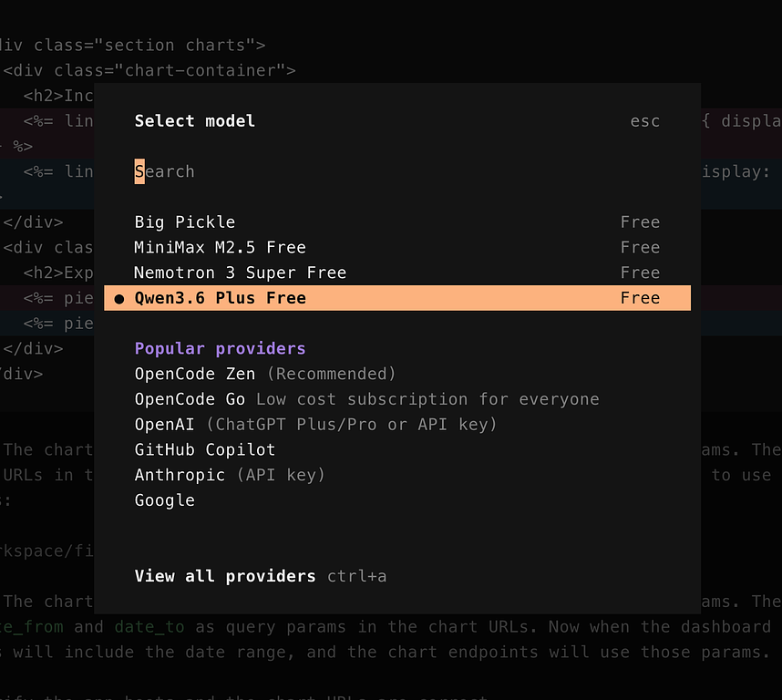Image resolution: width=782 pixels, height=700 pixels.
Task: Select the Big Pickle model
Action: click(185, 222)
